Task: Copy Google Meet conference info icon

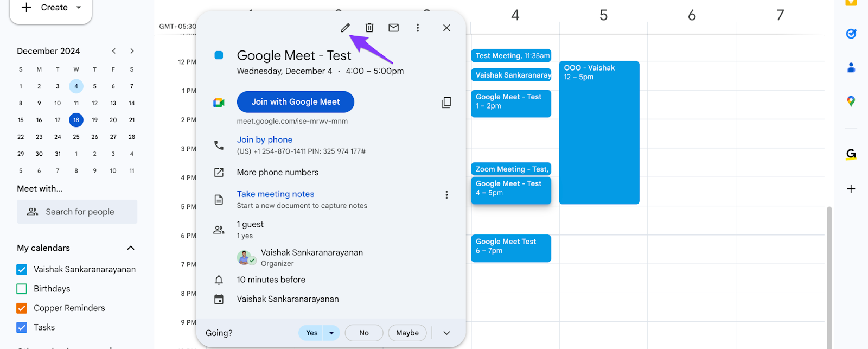Action: click(x=446, y=102)
